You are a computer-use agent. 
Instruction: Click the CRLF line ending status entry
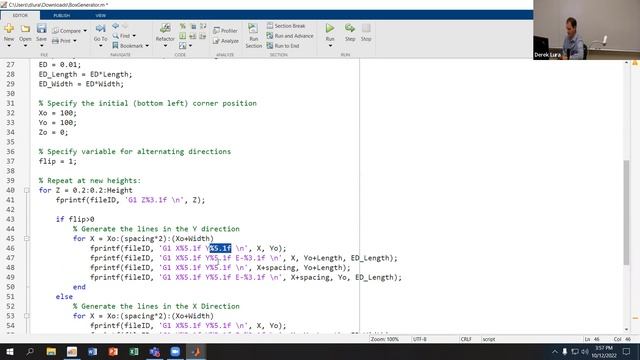pos(466,339)
